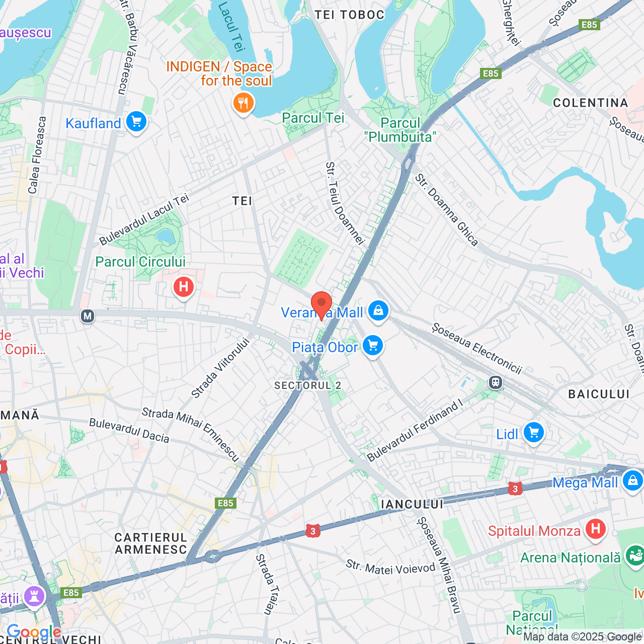Click the Veranda Mall shopping bag icon
Image resolution: width=644 pixels, height=644 pixels.
pos(378,311)
